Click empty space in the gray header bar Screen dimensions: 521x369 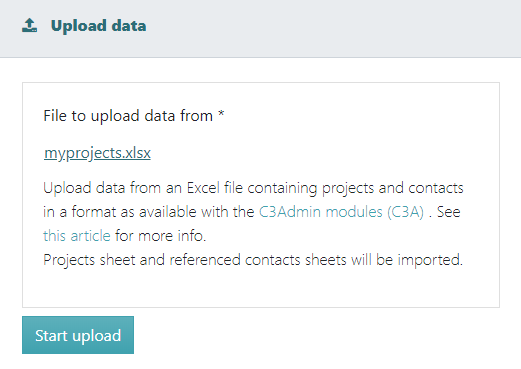pos(333,27)
